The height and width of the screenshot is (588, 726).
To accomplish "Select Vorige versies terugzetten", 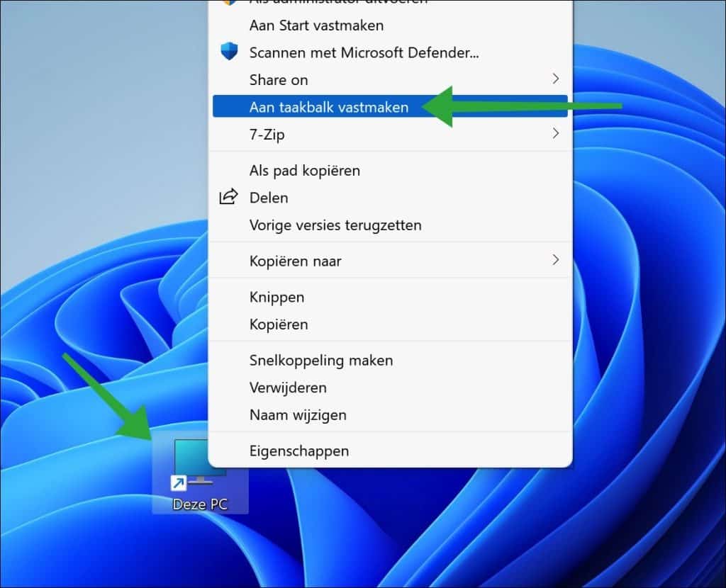I will [x=335, y=225].
